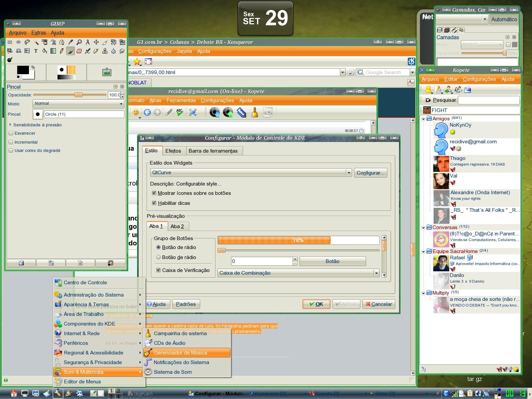Click the bell icon in Kopete chat toolbar
This screenshot has width=532, height=399.
pos(255,112)
